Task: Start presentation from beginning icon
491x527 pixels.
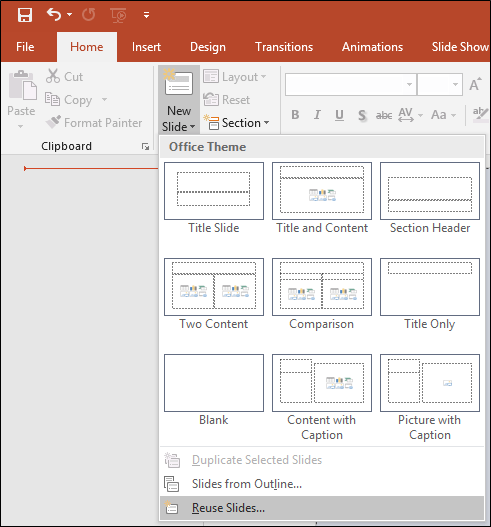Action: click(x=118, y=15)
